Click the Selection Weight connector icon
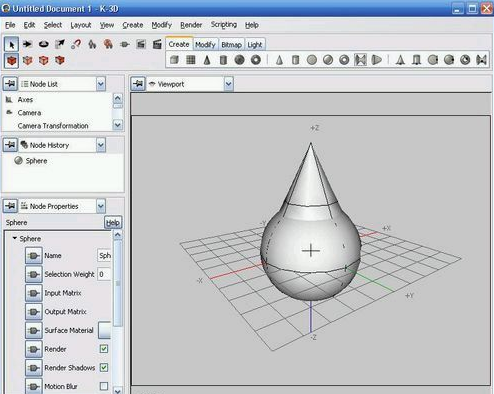Viewport: 494px width, 394px height. 34,274
